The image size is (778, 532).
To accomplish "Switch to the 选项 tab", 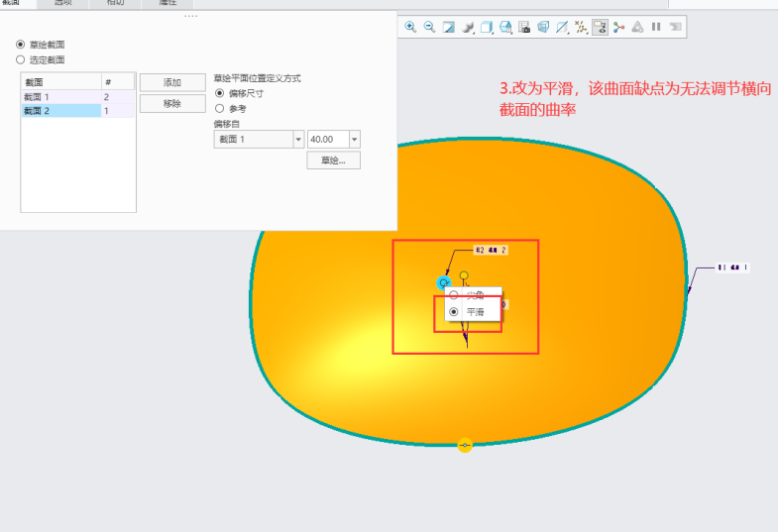I will (x=62, y=4).
